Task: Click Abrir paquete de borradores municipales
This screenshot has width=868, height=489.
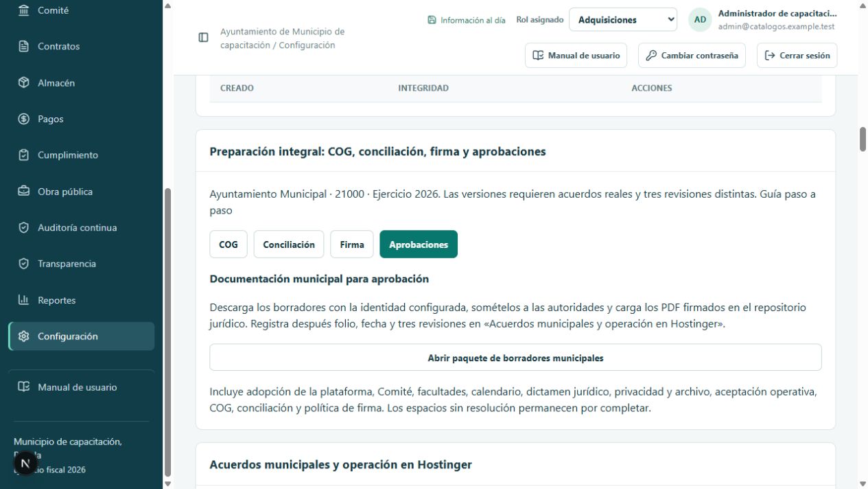Action: [515, 358]
